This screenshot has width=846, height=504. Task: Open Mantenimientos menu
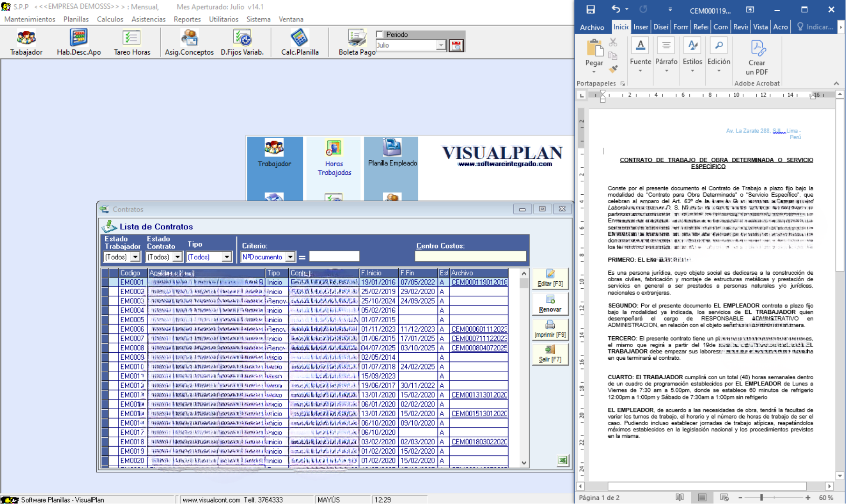[29, 19]
